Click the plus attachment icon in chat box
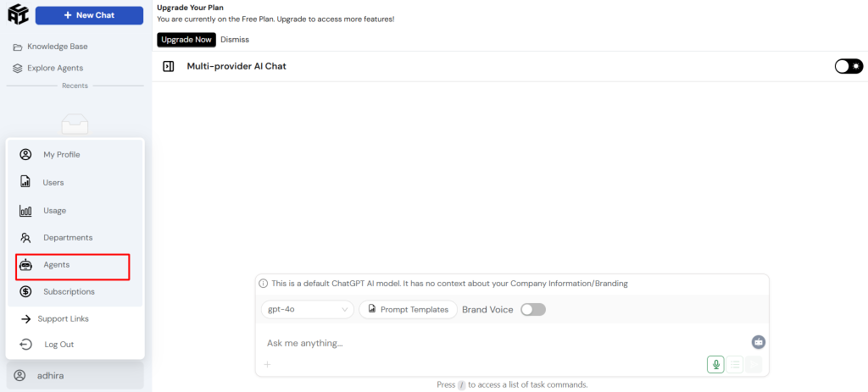 pos(267,364)
